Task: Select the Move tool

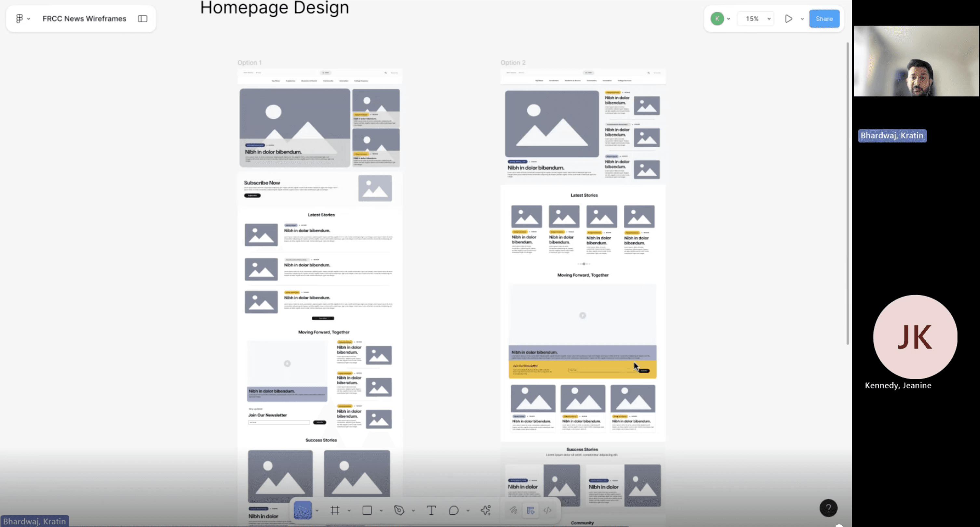Action: click(303, 510)
